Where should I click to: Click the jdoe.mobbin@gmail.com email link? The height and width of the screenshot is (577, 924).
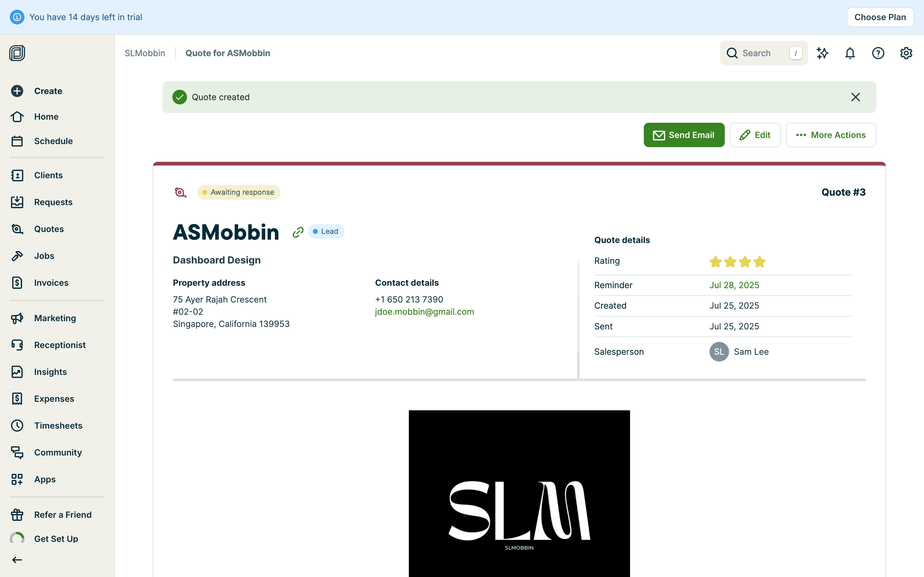click(x=424, y=312)
